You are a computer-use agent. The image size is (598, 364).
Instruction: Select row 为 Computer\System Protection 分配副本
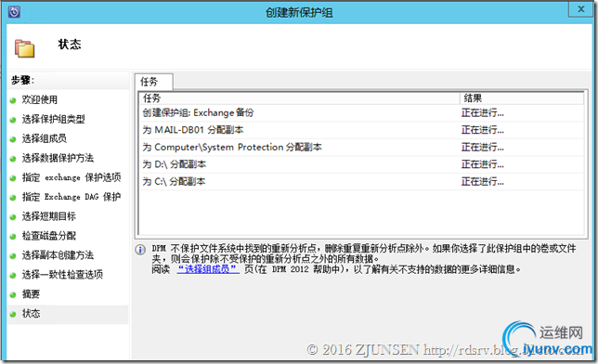pos(361,148)
